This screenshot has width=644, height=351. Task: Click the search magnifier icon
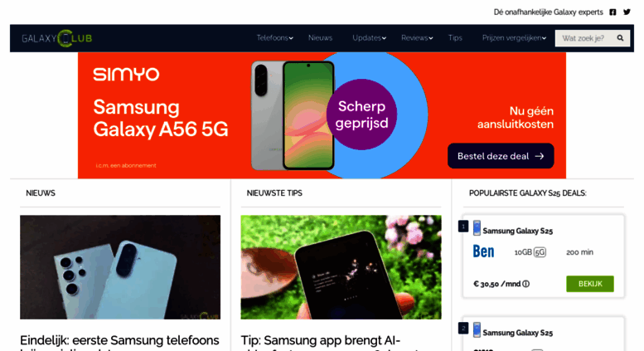coord(620,38)
